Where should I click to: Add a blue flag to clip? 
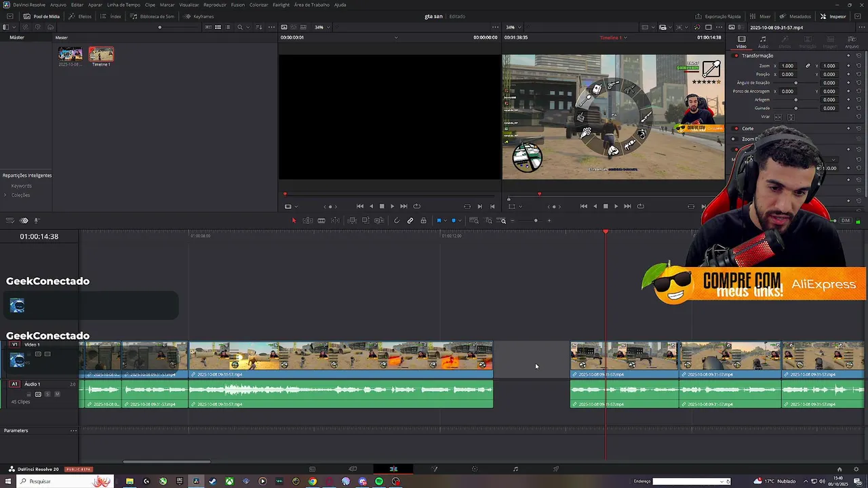(439, 220)
